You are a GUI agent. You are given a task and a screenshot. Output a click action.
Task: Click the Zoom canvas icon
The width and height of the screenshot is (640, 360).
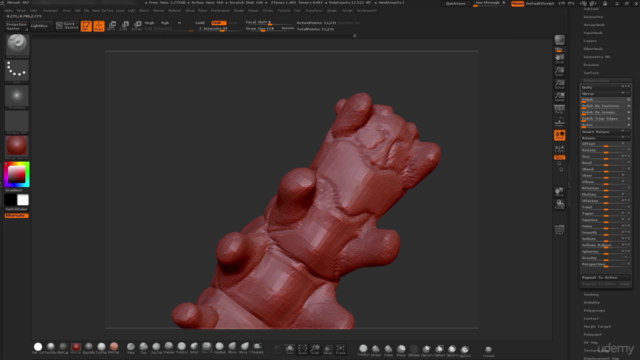point(559,71)
